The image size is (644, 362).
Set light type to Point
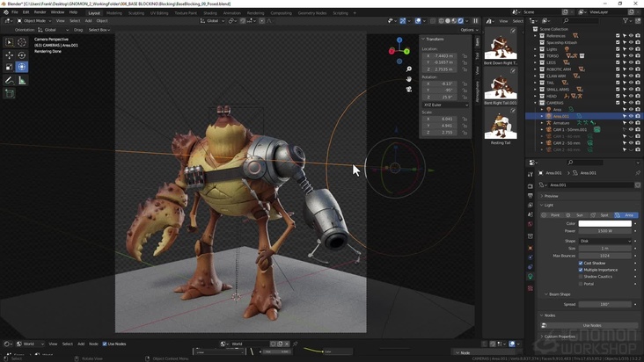551,215
